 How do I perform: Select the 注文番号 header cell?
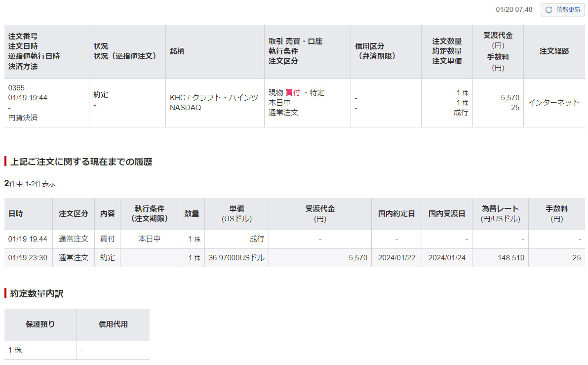click(23, 37)
